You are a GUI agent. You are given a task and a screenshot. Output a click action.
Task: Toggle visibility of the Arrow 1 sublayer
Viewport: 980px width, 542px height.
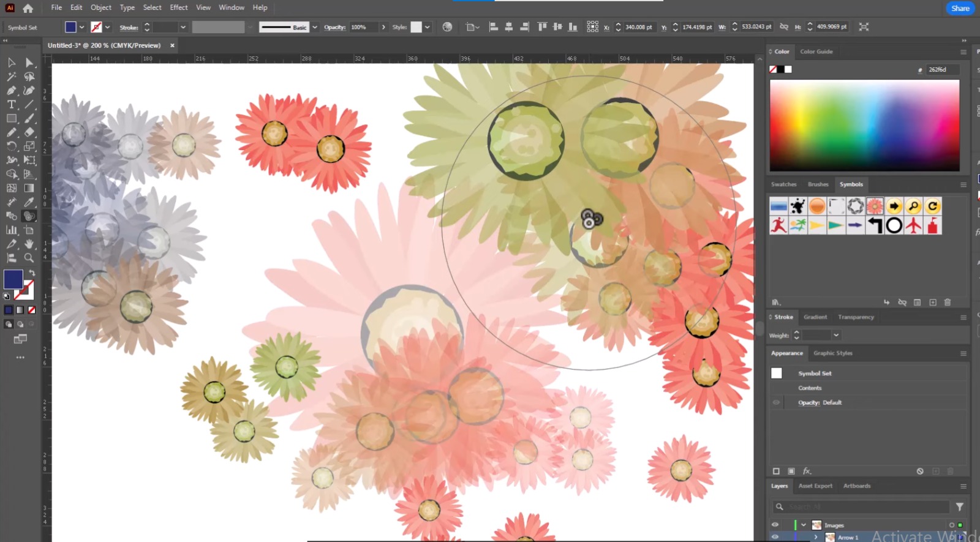click(x=775, y=536)
